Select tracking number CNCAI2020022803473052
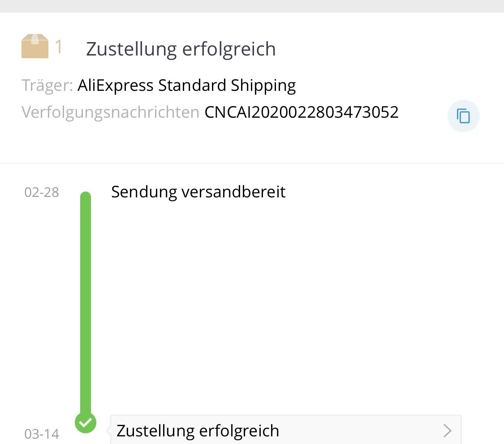 [301, 112]
